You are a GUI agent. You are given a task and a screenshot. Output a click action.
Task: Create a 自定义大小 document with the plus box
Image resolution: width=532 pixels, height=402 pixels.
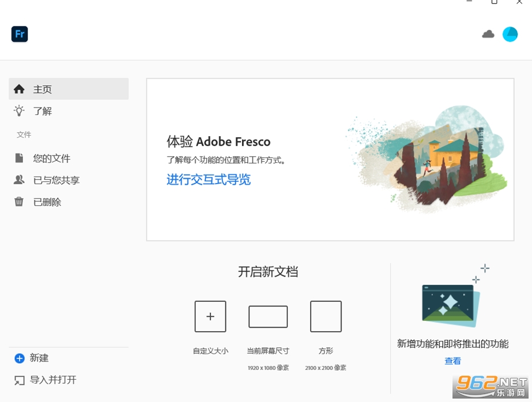(x=211, y=316)
